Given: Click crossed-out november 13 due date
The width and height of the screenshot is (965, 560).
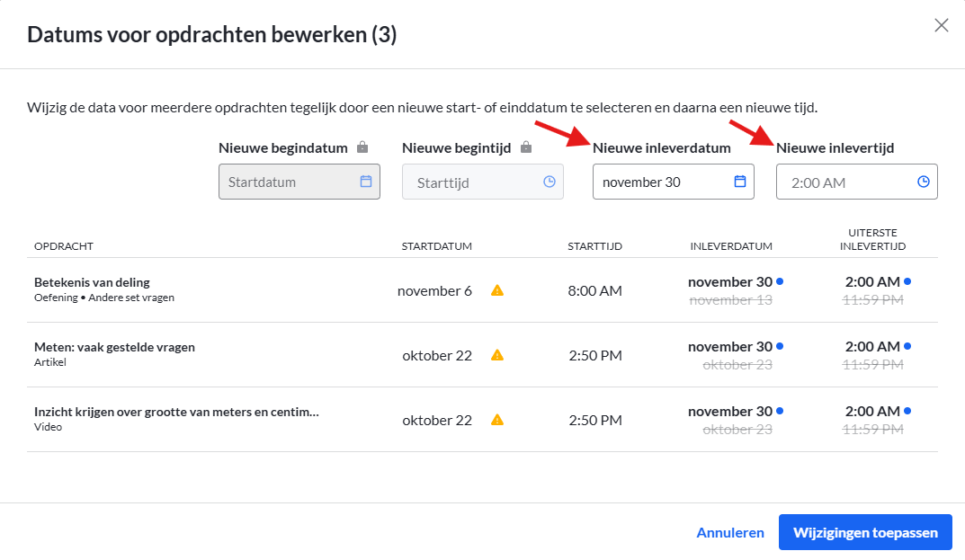Looking at the screenshot, I should (x=730, y=299).
